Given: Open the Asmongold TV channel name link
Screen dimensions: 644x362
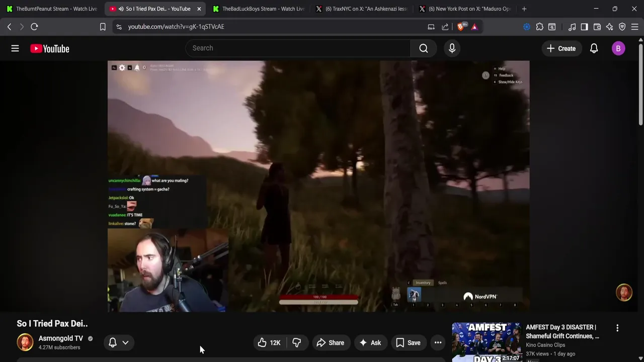Looking at the screenshot, I should [x=61, y=338].
